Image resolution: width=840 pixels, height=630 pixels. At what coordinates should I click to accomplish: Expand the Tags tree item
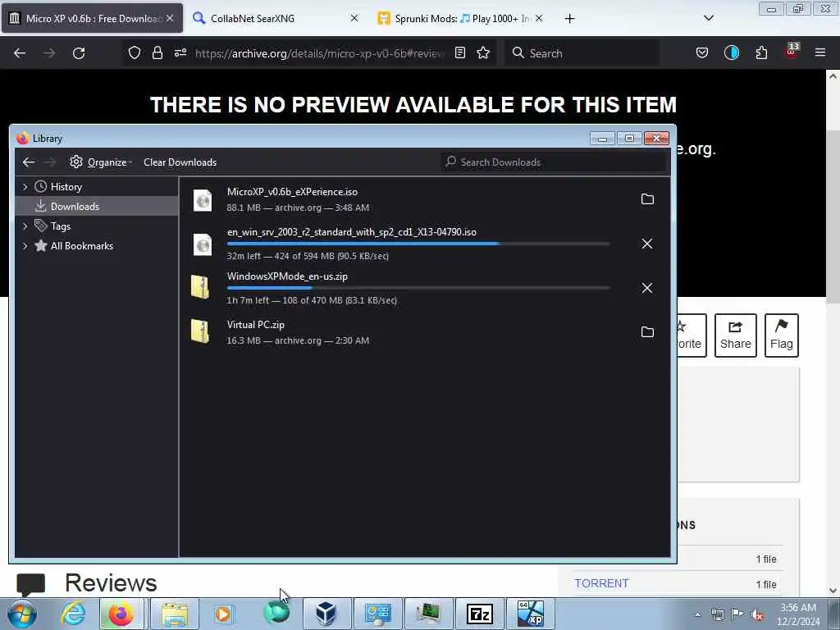(25, 226)
